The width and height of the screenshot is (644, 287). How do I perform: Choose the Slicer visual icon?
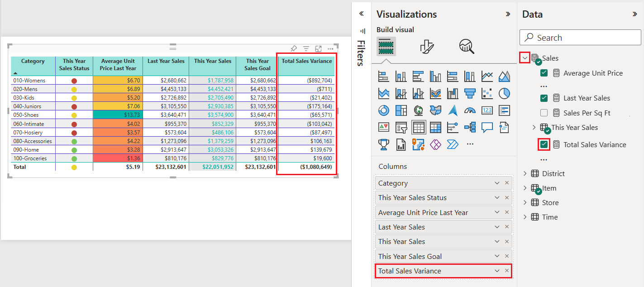(x=401, y=128)
